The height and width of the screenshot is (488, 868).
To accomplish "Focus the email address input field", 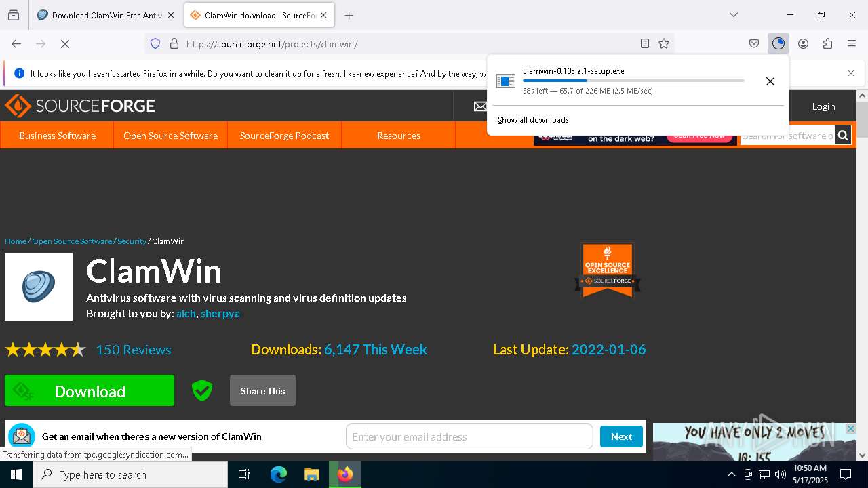I will tap(469, 436).
